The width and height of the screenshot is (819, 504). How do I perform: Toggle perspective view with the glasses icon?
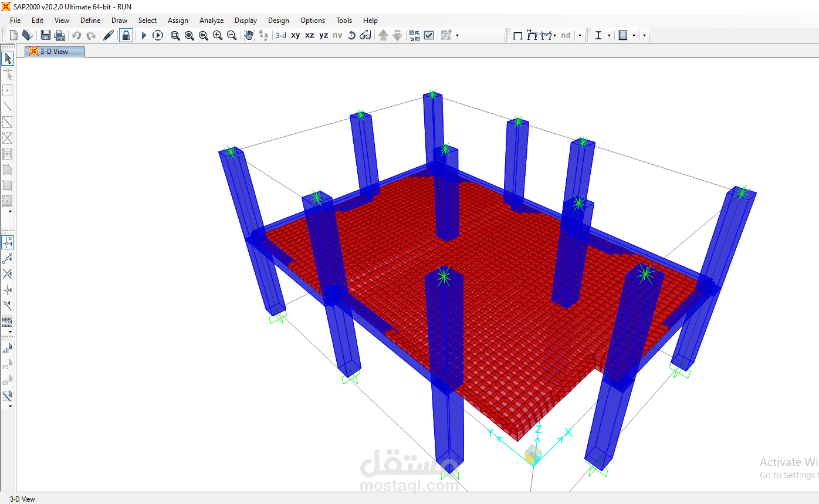tap(365, 35)
